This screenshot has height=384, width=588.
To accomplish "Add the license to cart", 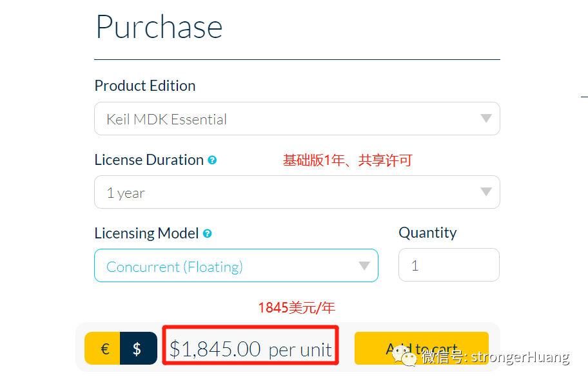I will click(x=422, y=349).
